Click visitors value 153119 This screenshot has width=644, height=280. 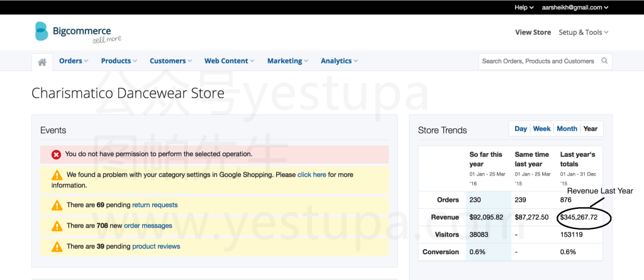coord(571,235)
